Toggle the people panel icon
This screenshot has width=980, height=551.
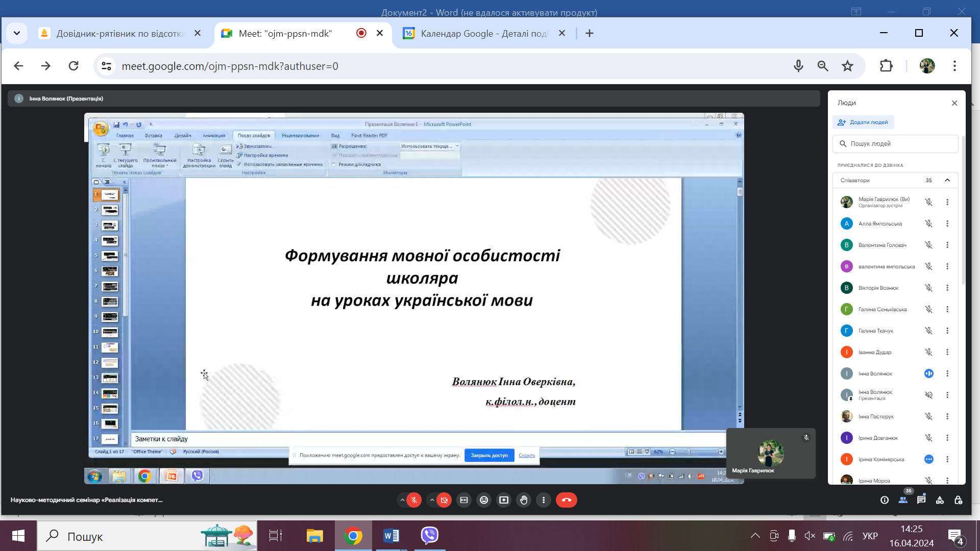tap(903, 500)
